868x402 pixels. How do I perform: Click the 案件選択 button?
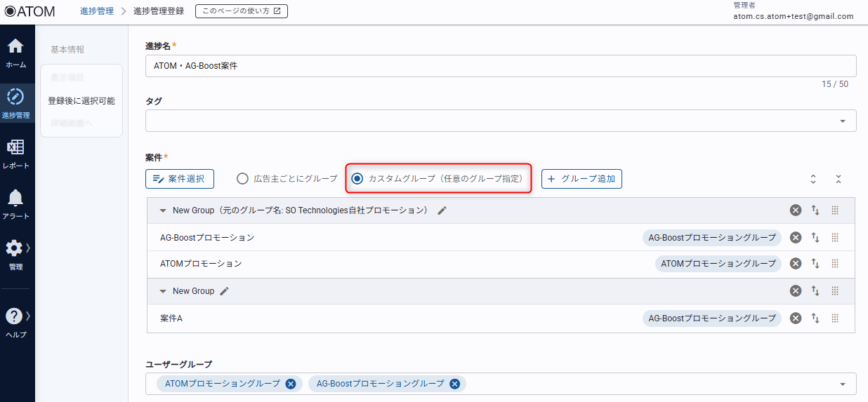(180, 179)
